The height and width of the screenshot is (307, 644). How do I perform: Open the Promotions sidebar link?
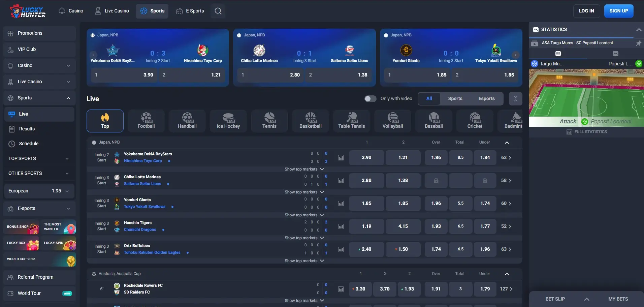click(39, 33)
